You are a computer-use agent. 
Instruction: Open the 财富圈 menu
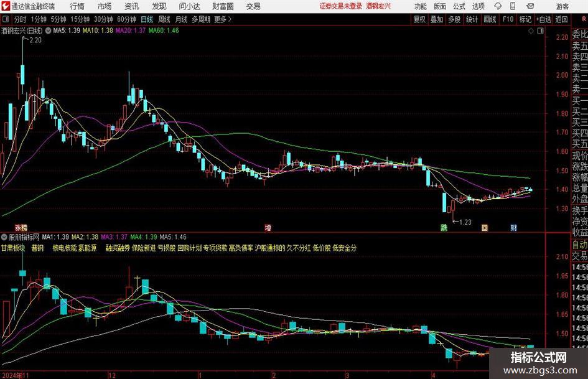click(223, 6)
